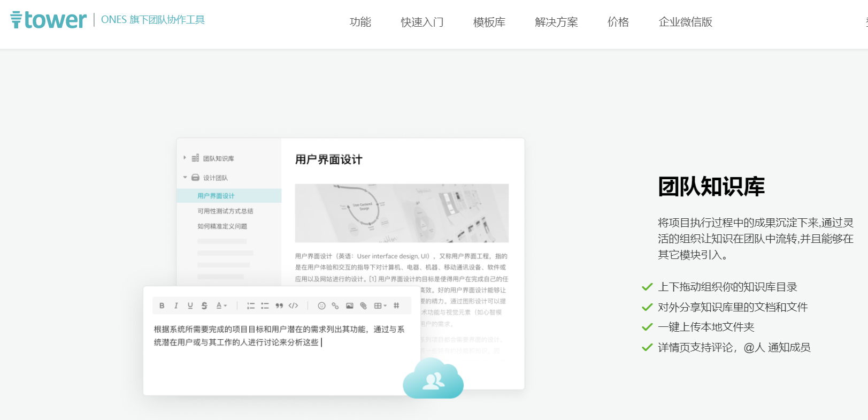This screenshot has height=420, width=868.
Task: Click the tower logo
Action: pos(49,20)
